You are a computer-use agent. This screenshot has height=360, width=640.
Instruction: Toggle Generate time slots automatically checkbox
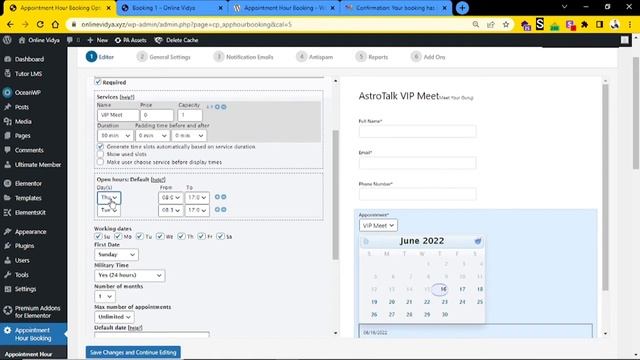pos(100,147)
